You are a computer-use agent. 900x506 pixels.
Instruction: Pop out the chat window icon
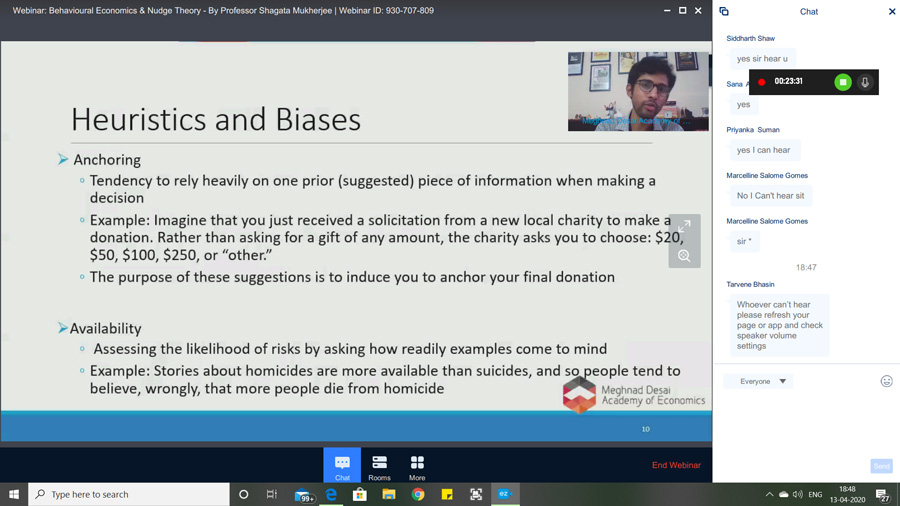pyautogui.click(x=724, y=11)
